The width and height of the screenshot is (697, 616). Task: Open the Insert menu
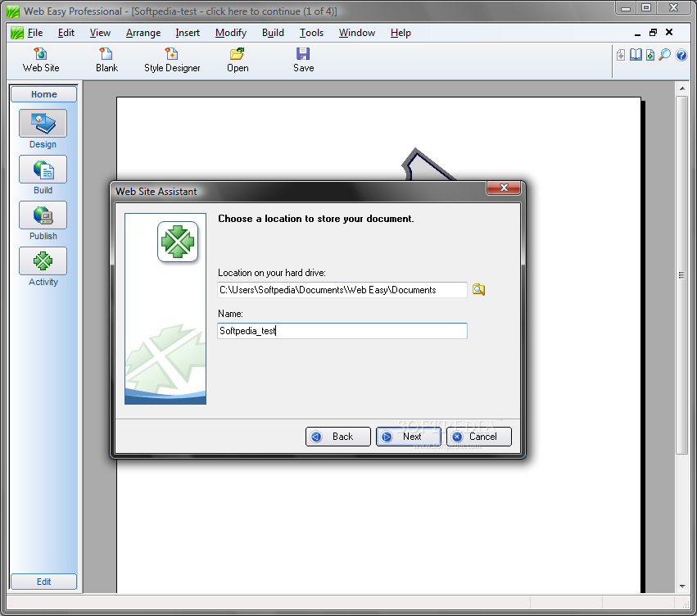click(x=188, y=33)
